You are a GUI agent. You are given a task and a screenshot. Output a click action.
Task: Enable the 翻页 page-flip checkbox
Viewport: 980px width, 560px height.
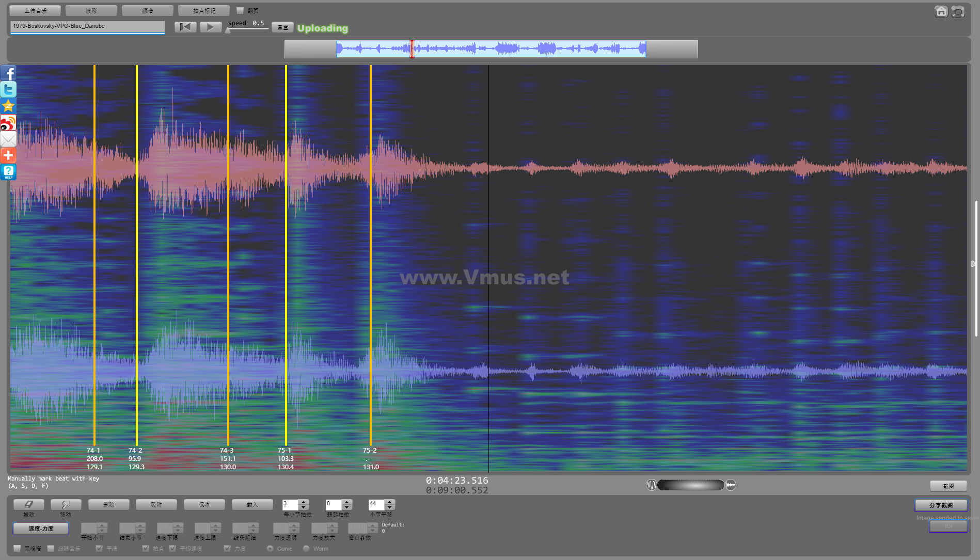tap(240, 10)
